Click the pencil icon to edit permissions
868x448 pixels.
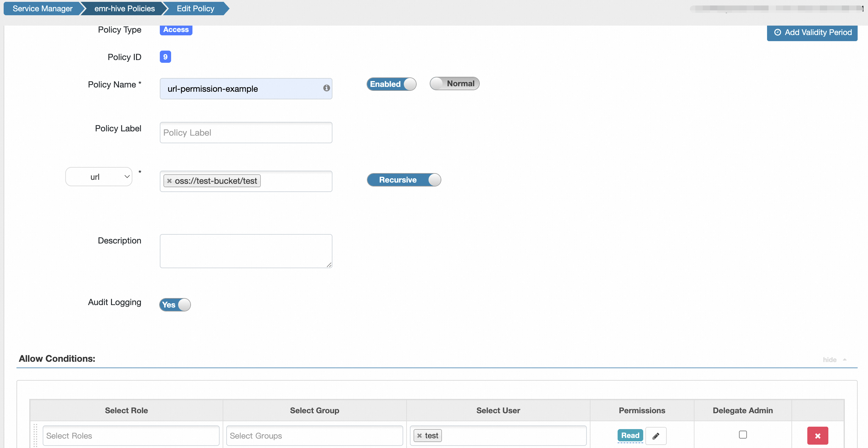(x=655, y=436)
